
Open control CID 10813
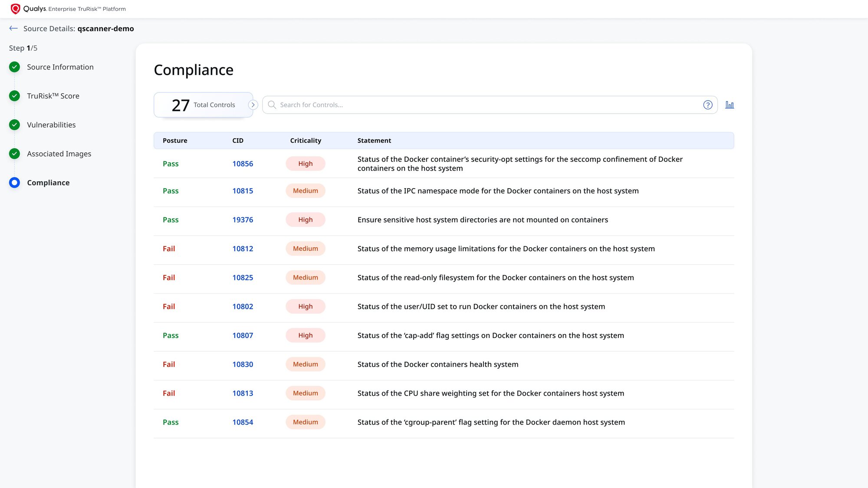(x=243, y=393)
